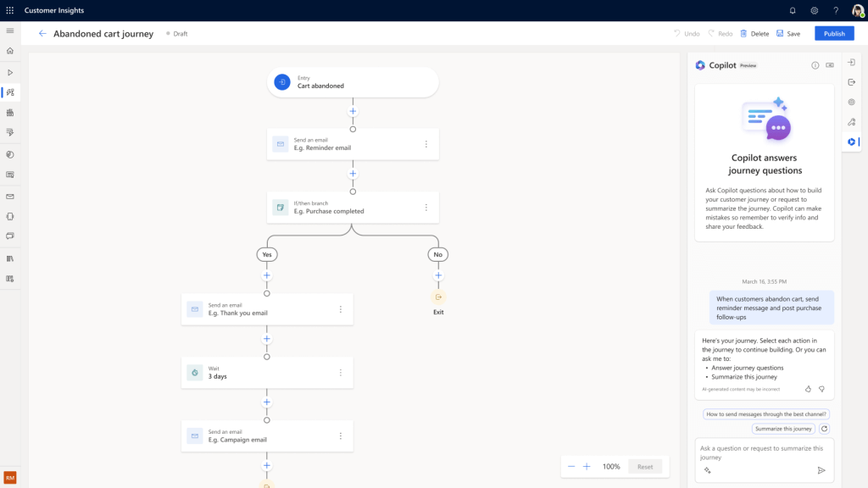The height and width of the screenshot is (488, 868).
Task: Open options for Thank you email tile
Action: tap(341, 309)
